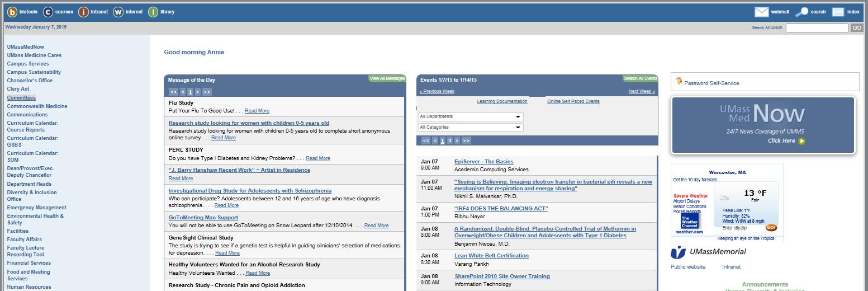Open the index icon
This screenshot has width=868, height=291.
[838, 12]
